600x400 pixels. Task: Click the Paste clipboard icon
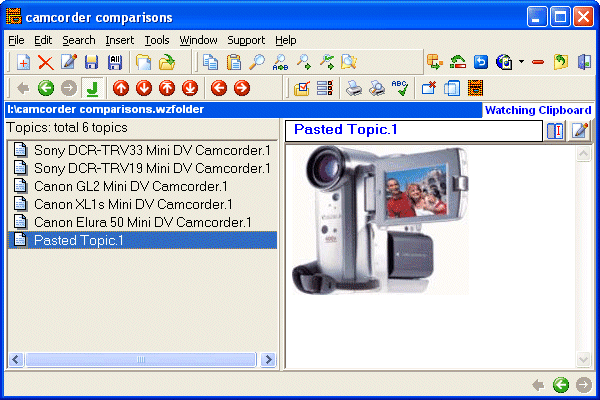click(x=233, y=62)
